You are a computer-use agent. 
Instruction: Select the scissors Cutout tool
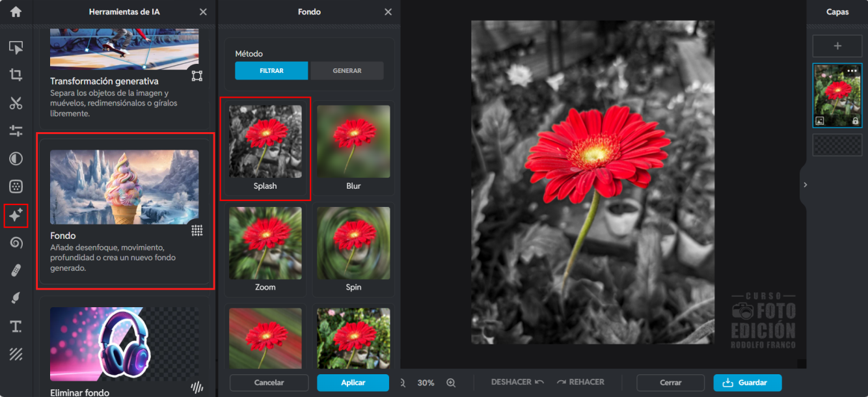(x=16, y=103)
